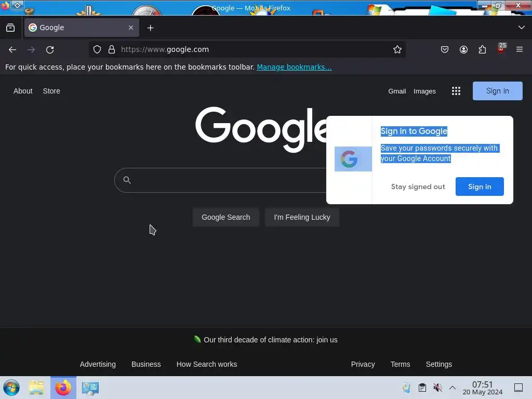Open the Google Store link
Viewport: 532px width, 399px height.
pyautogui.click(x=51, y=91)
